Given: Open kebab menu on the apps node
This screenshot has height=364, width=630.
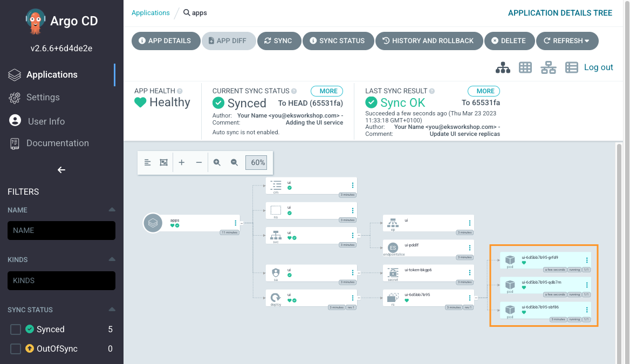Looking at the screenshot, I should click(236, 223).
